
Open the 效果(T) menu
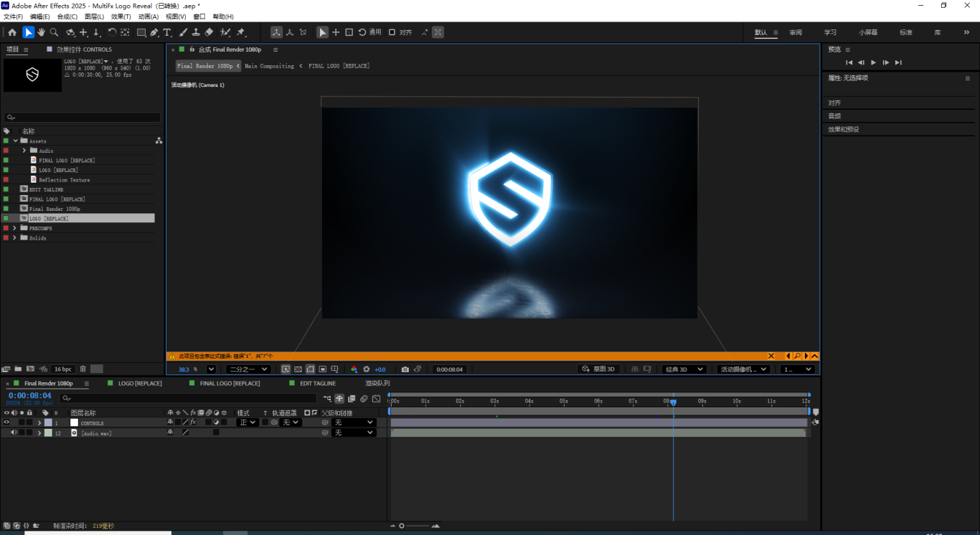tap(121, 16)
